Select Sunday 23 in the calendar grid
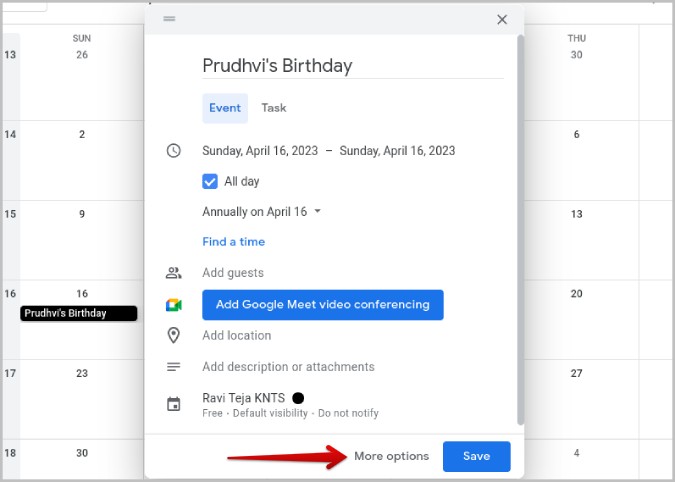Screen dimensions: 675x482 click(x=82, y=373)
